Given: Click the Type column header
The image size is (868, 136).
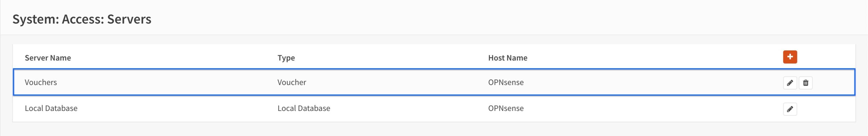Looking at the screenshot, I should 286,58.
